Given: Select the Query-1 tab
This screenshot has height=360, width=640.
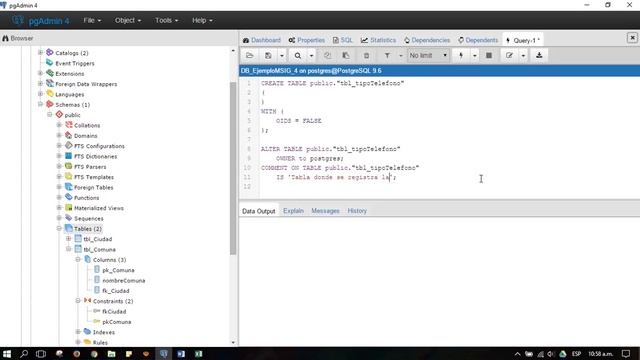Looking at the screenshot, I should [523, 40].
